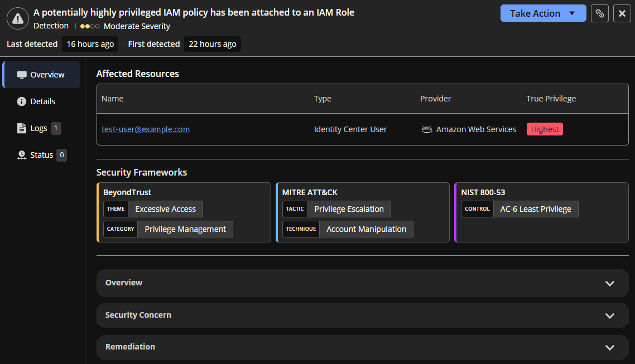Image resolution: width=635 pixels, height=364 pixels.
Task: Click the paperclip attachment icon button
Action: coord(600,13)
